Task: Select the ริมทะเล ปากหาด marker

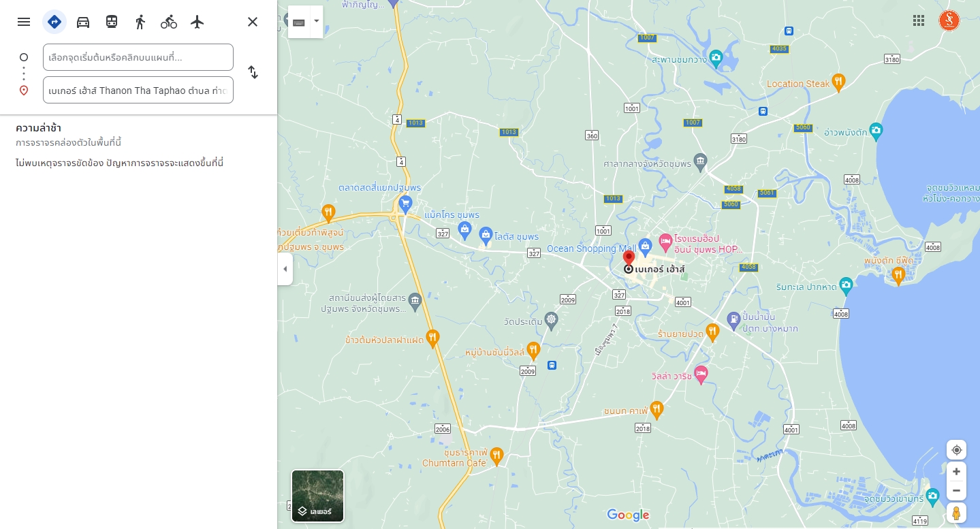Action: coord(846,285)
